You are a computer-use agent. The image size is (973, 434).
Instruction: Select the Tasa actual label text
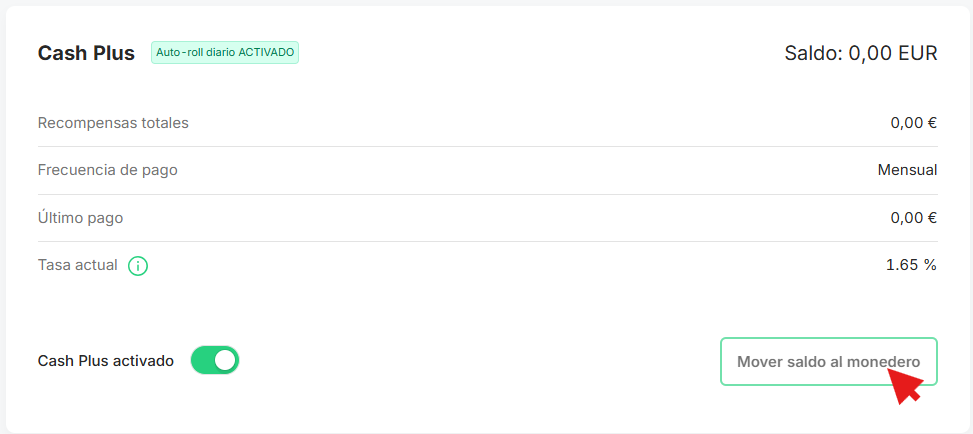78,265
